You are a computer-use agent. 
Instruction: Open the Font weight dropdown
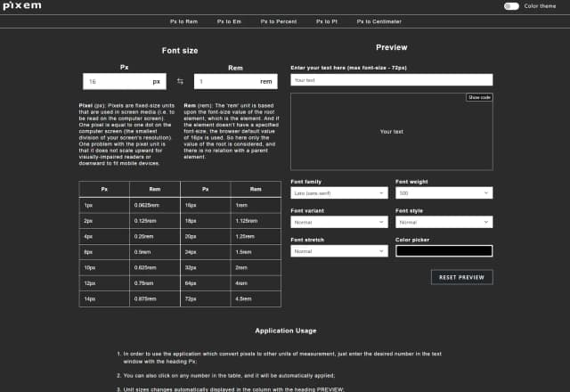coord(444,193)
